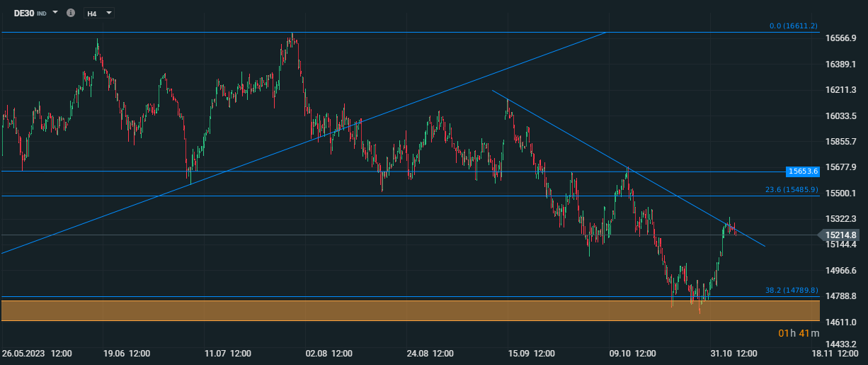Click the 15677.9 price axis value
Screen dimensions: 868x365
(x=841, y=167)
